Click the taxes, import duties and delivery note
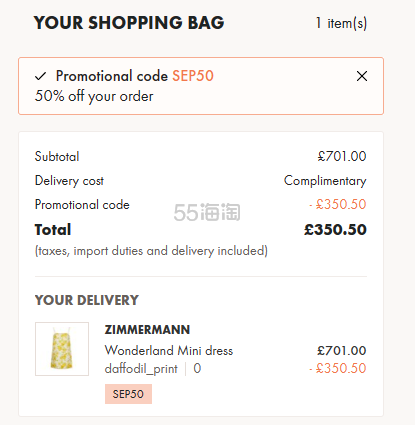 [x=151, y=251]
